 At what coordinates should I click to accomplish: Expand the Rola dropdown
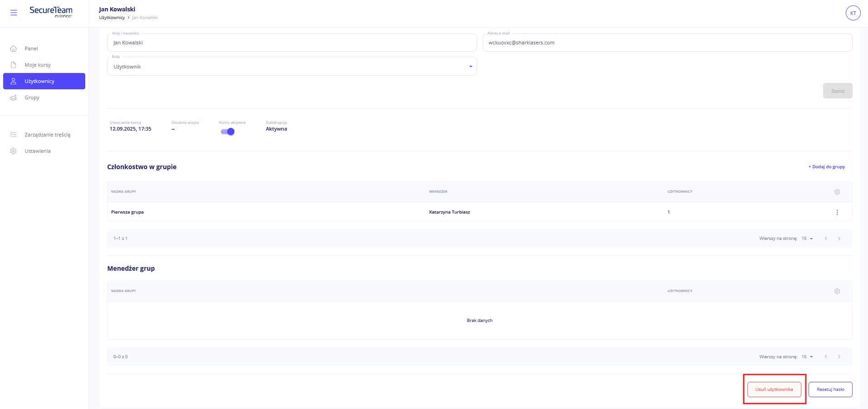pyautogui.click(x=292, y=67)
